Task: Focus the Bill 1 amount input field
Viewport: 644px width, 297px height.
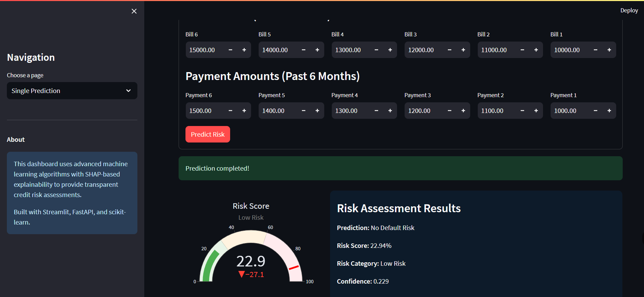Action: pos(568,50)
